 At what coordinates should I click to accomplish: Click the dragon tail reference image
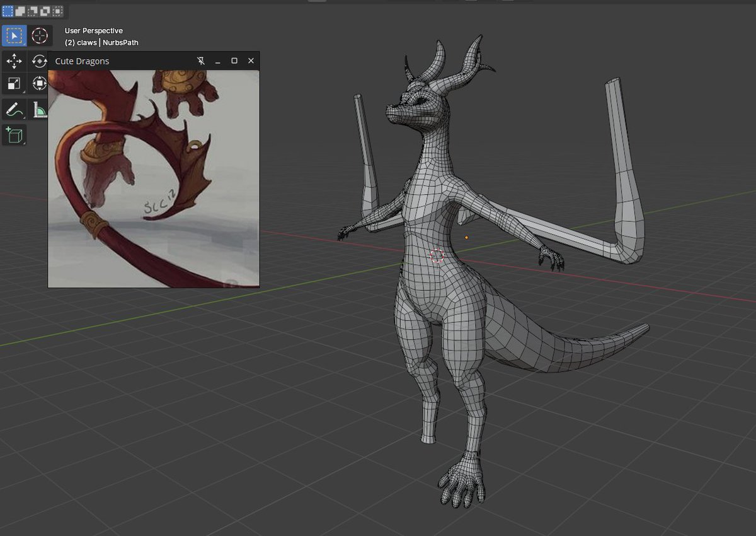(x=154, y=178)
